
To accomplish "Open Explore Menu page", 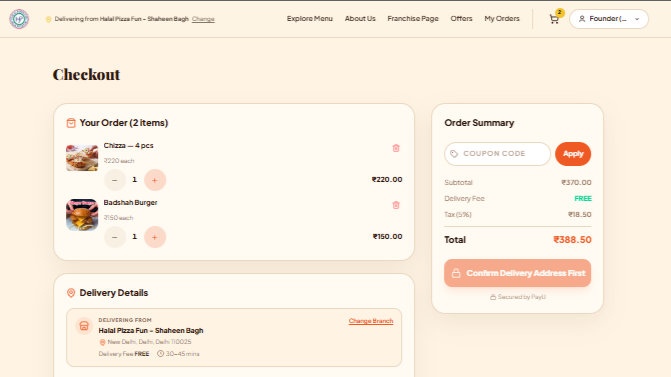I will point(310,19).
